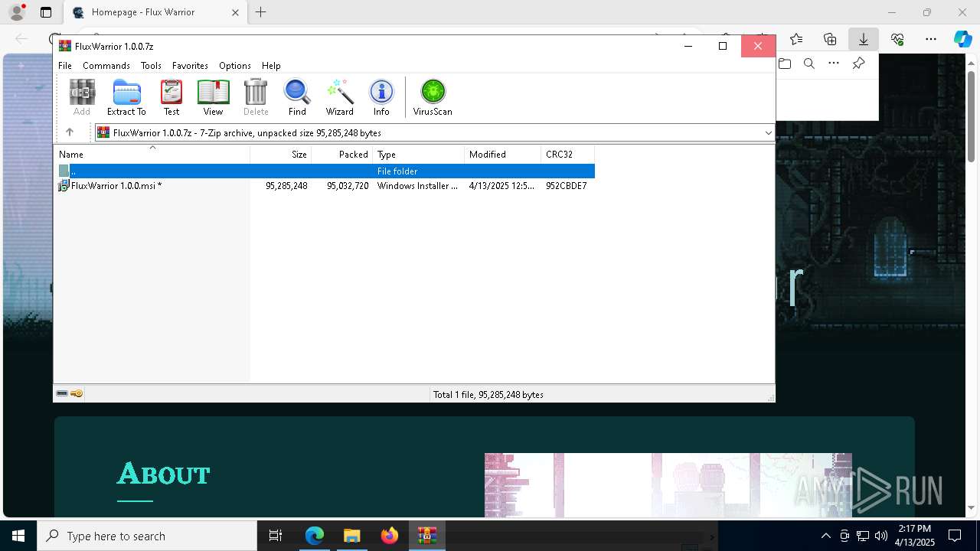This screenshot has height=551, width=980.
Task: Open the View toolbar icon
Action: 213,97
